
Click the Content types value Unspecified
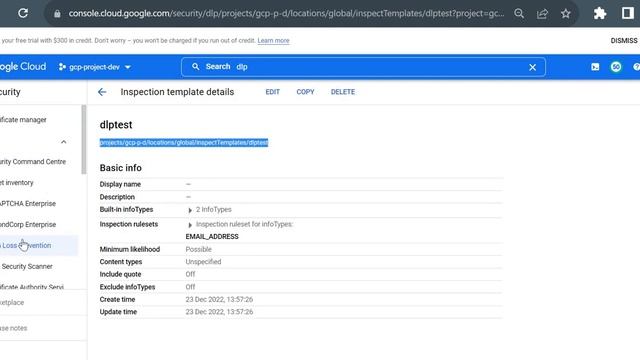pos(203,262)
